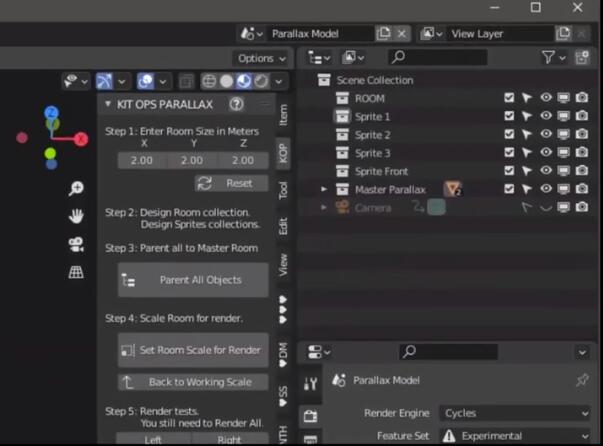
Task: Hide Sprite 3 in viewport with eye
Action: pyautogui.click(x=546, y=152)
